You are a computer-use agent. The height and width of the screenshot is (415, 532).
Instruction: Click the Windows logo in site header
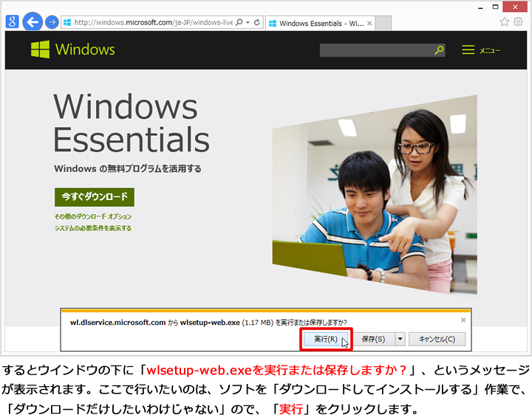(x=73, y=49)
